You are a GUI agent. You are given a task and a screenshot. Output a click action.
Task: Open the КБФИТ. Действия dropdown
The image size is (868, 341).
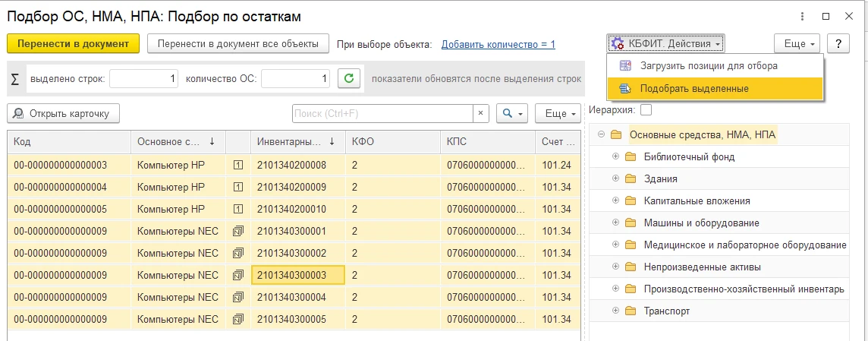666,44
